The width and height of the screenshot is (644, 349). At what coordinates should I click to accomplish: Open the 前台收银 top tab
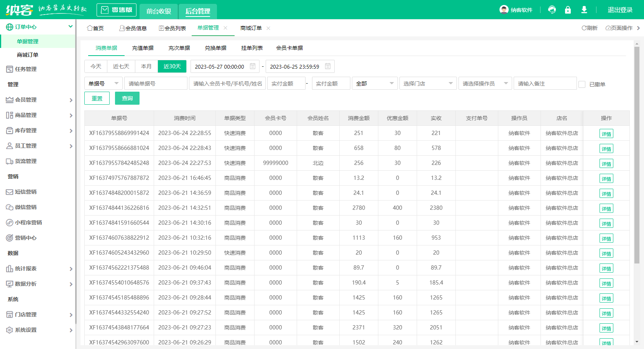point(159,12)
